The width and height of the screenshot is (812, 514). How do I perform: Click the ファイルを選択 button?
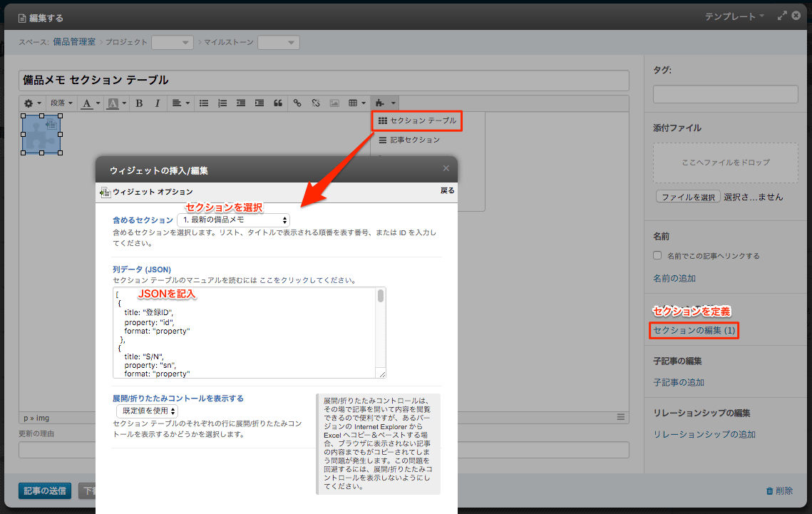pos(687,197)
